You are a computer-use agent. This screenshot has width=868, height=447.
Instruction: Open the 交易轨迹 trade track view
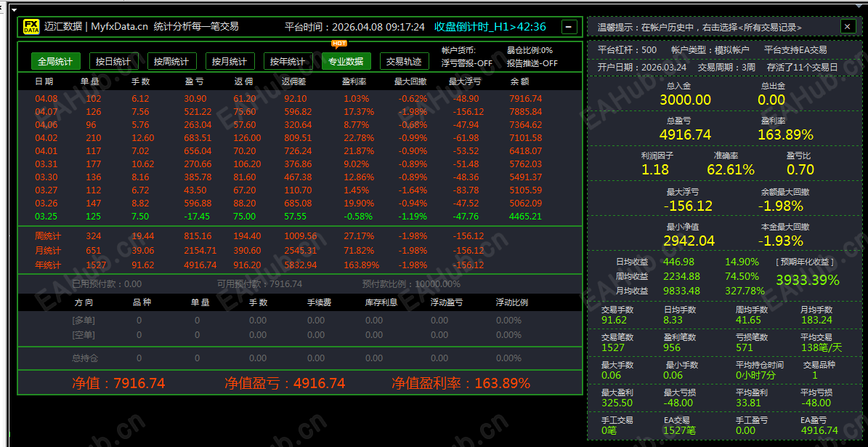(x=405, y=61)
